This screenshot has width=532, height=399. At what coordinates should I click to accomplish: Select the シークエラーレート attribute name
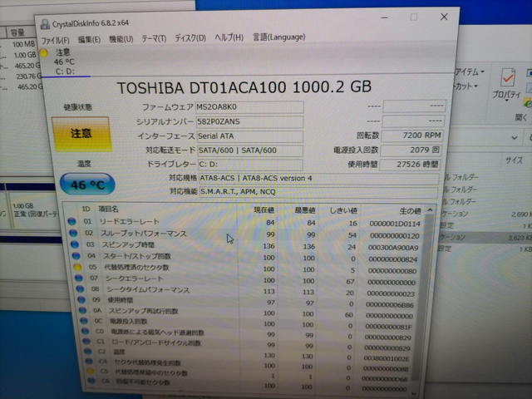(135, 278)
